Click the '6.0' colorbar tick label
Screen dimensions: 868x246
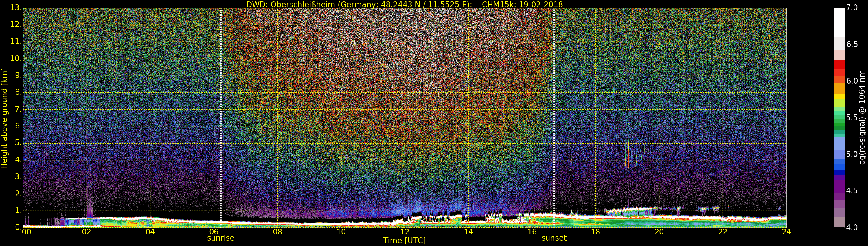tap(852, 81)
